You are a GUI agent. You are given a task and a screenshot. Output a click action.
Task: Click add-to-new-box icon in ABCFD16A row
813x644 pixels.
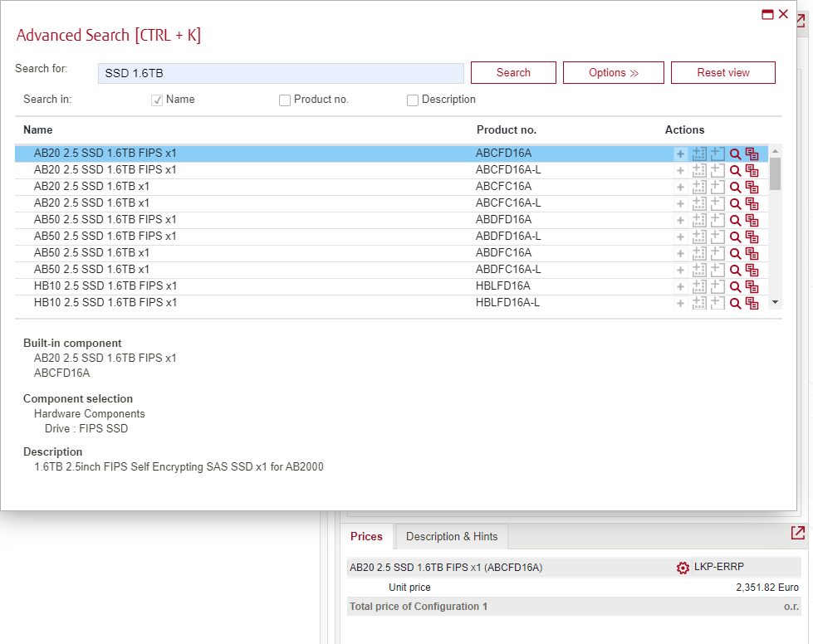pos(717,154)
